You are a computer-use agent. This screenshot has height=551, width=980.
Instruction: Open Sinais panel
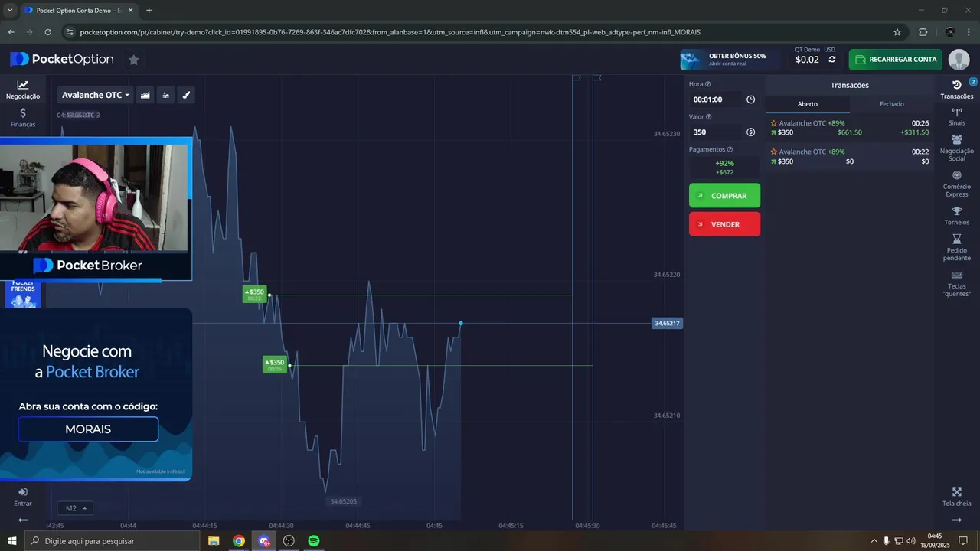point(957,117)
